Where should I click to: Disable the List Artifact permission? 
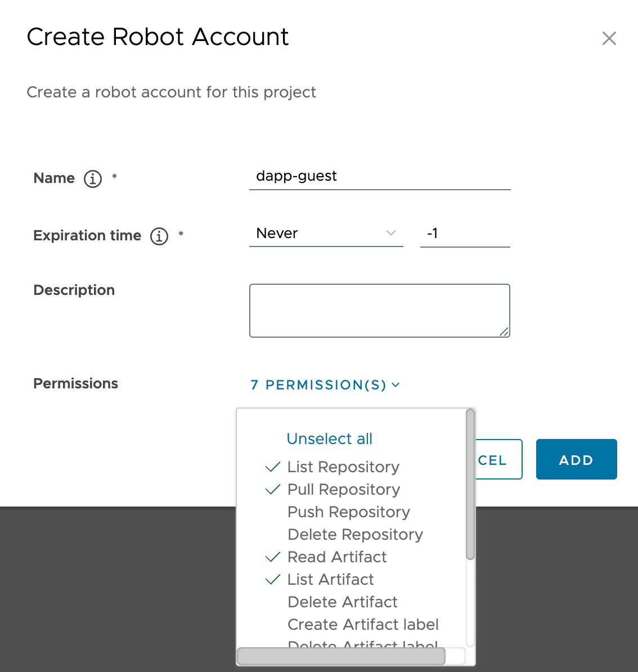pos(330,579)
